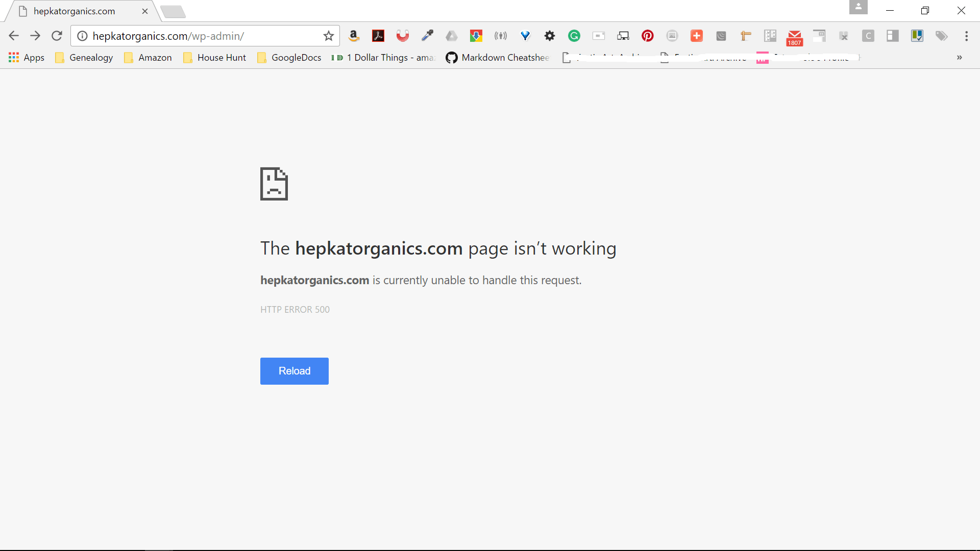Click the HTTP ERROR 500 text

295,310
